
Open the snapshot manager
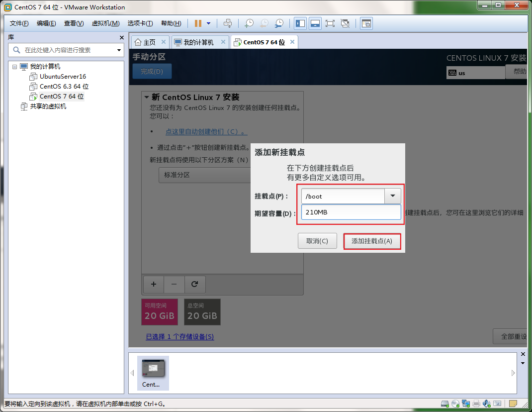[x=279, y=23]
